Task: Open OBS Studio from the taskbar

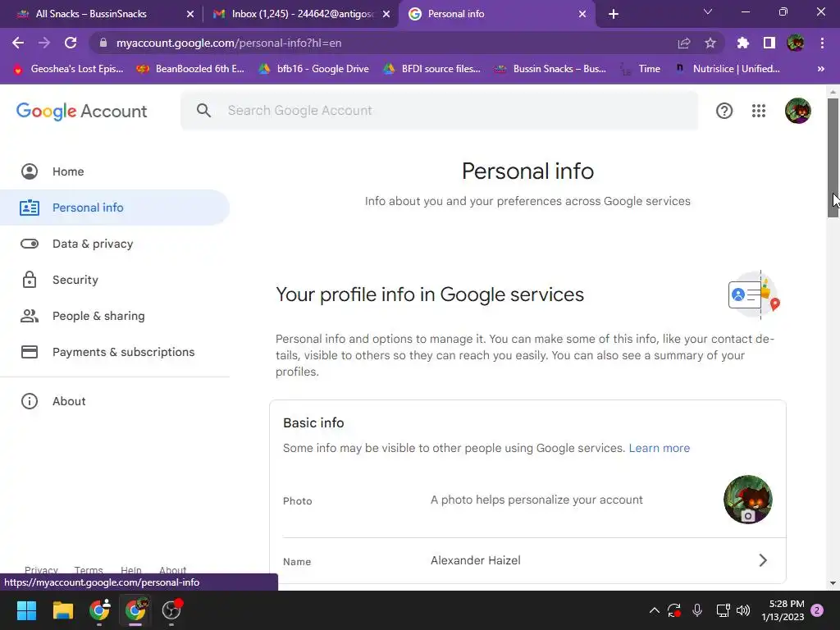Action: click(171, 610)
